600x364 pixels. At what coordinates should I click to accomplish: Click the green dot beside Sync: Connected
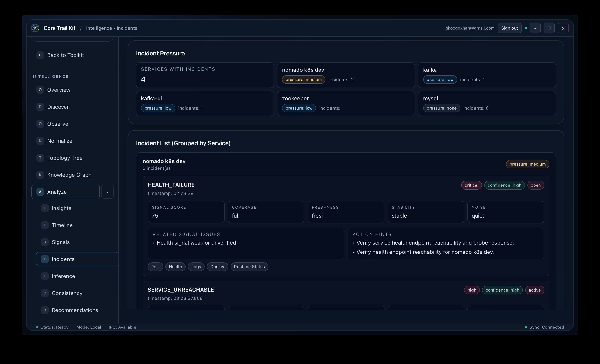coord(526,327)
